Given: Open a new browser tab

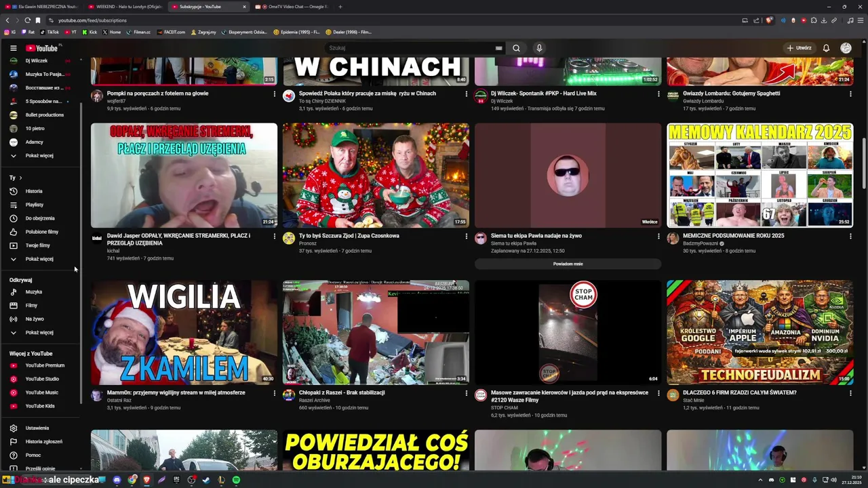Looking at the screenshot, I should coord(340,7).
